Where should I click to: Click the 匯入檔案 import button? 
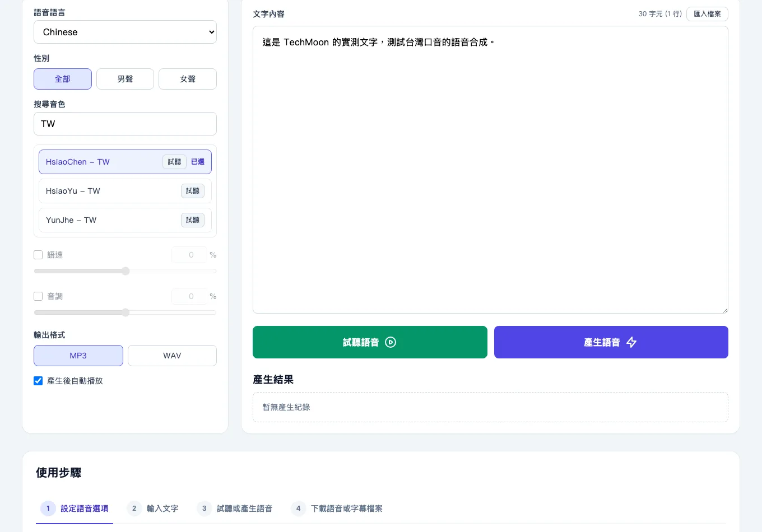click(x=707, y=14)
